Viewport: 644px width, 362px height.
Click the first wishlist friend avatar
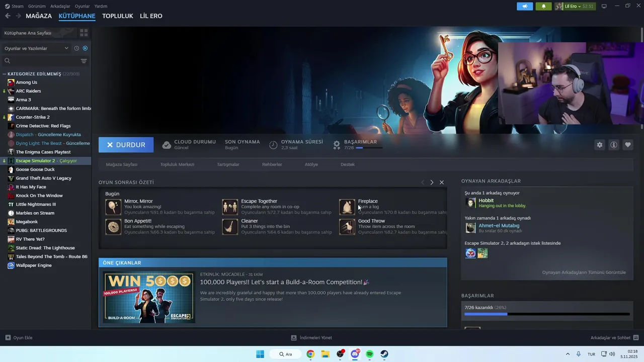tap(470, 253)
